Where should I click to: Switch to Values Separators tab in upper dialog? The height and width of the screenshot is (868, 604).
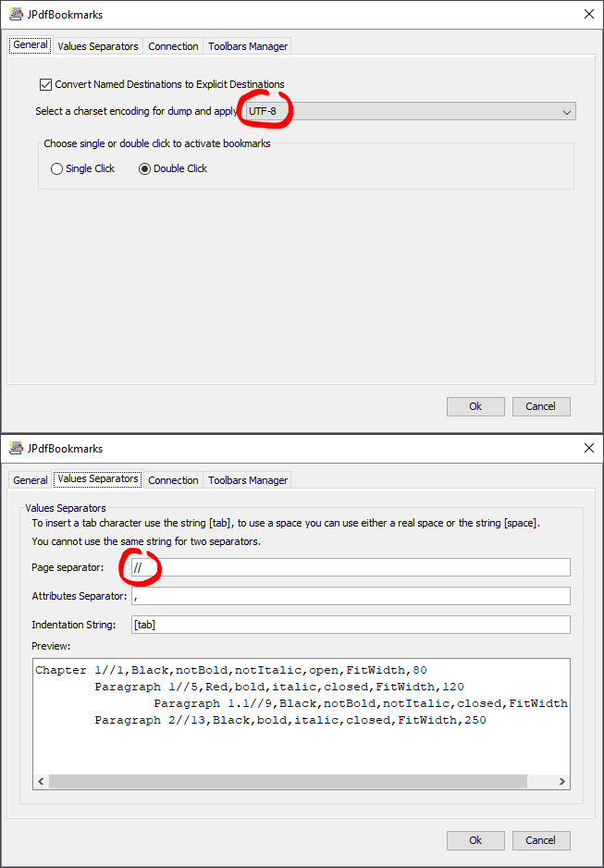[98, 46]
